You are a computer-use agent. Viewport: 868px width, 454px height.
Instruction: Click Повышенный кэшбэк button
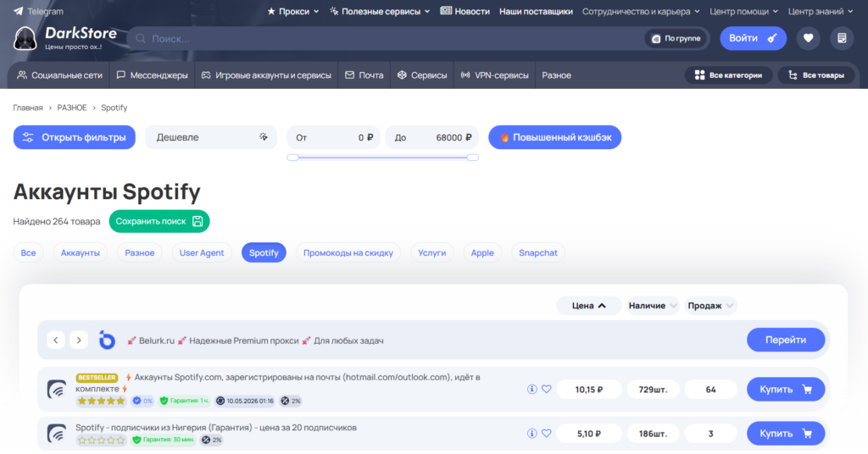point(554,137)
